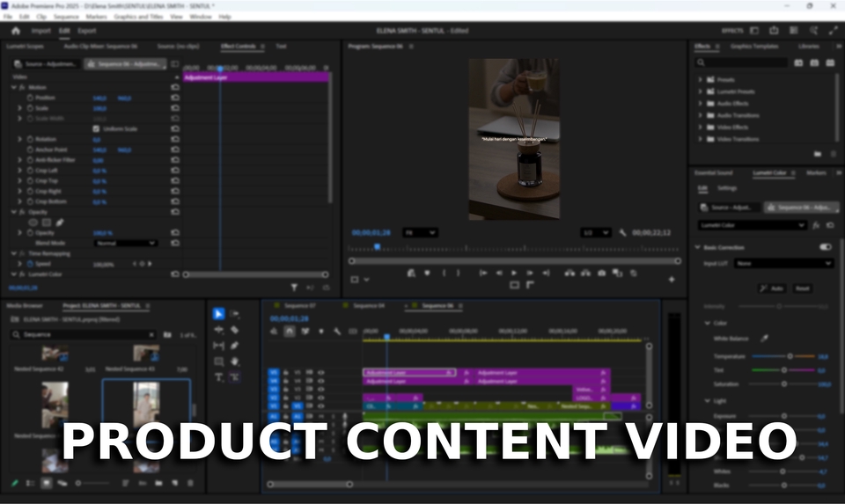Click the Home icon in top bar
Image resolution: width=845 pixels, height=504 pixels.
[15, 31]
